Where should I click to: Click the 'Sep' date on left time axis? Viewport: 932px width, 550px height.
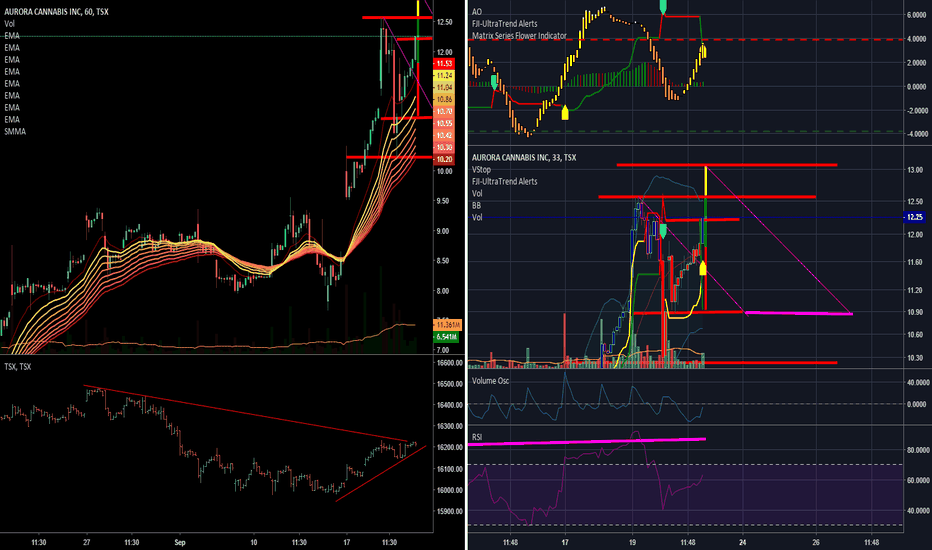(180, 542)
